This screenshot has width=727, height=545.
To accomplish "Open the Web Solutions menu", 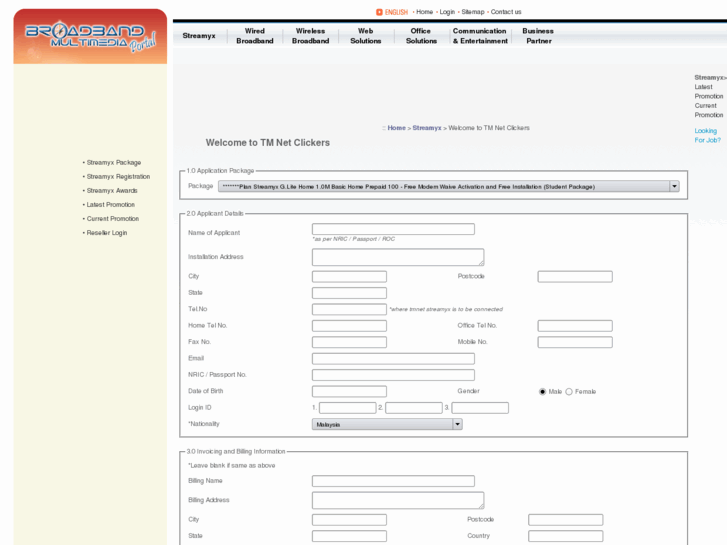I will 366,36.
